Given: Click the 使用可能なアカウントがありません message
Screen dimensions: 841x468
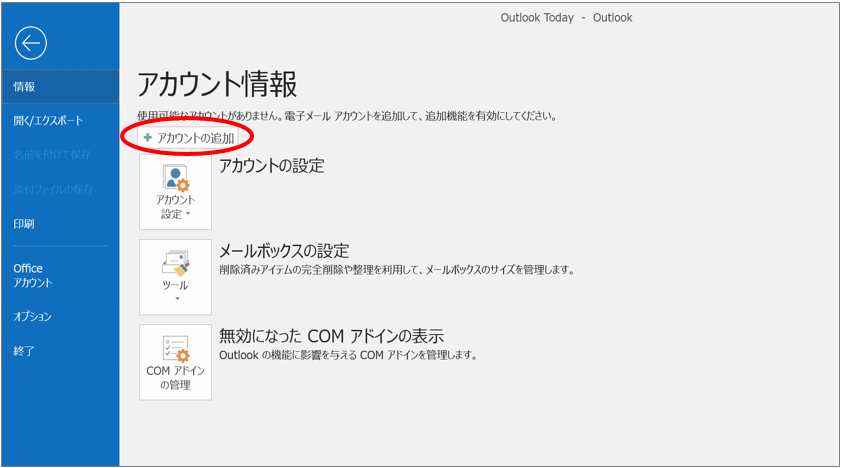Looking at the screenshot, I should 346,116.
